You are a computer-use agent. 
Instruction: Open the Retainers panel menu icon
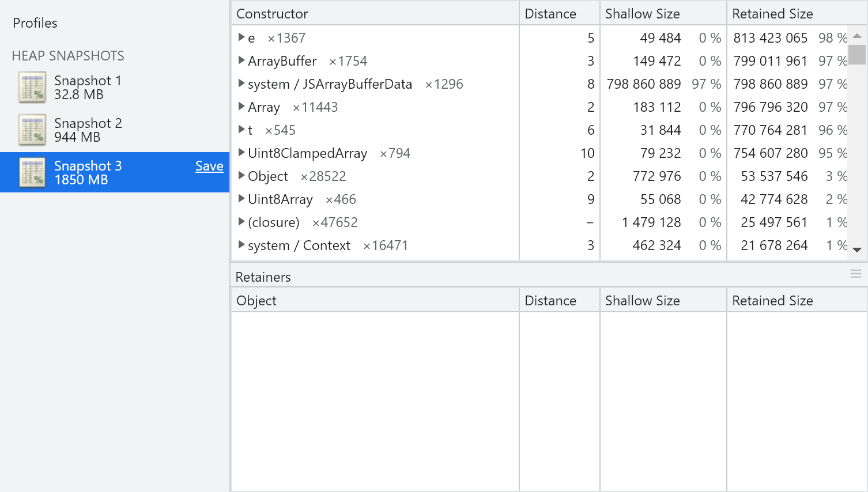pyautogui.click(x=856, y=274)
